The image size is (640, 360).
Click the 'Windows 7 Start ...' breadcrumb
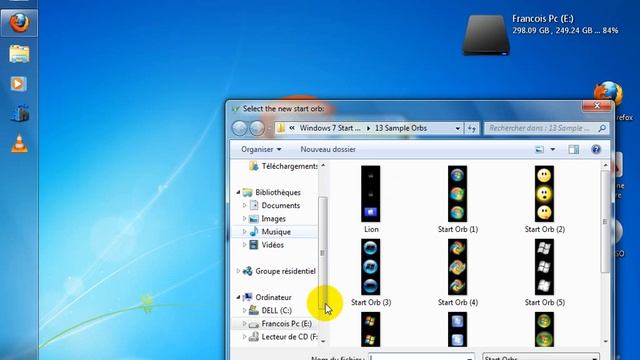tap(330, 128)
